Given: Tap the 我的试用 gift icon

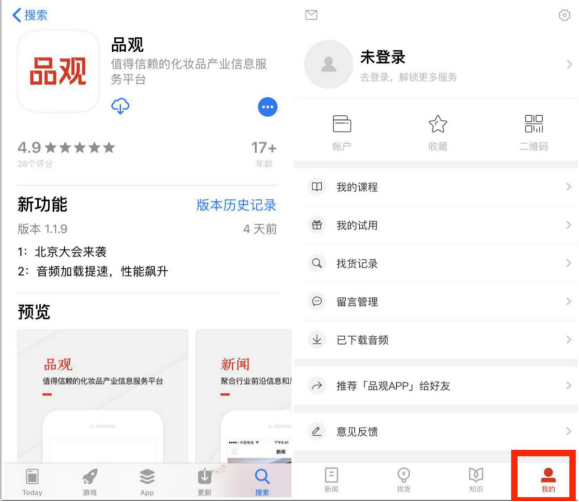Looking at the screenshot, I should click(x=317, y=225).
